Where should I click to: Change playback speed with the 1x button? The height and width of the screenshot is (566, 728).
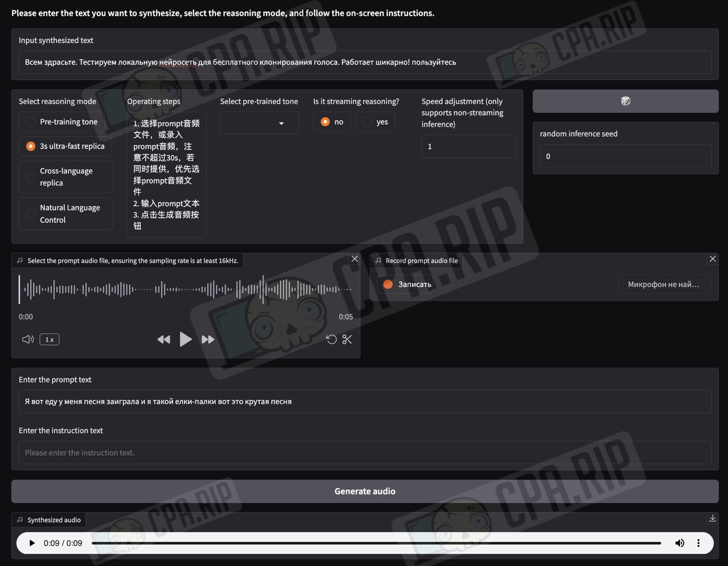(50, 339)
